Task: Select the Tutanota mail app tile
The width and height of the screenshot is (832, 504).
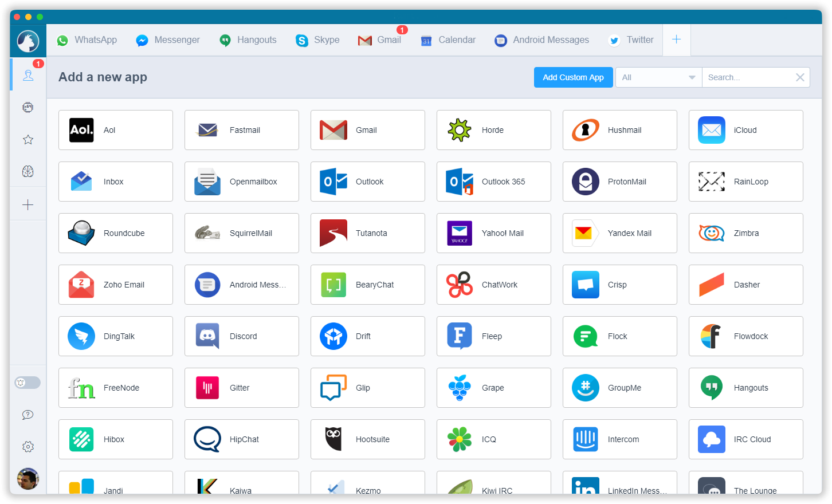Action: click(367, 233)
